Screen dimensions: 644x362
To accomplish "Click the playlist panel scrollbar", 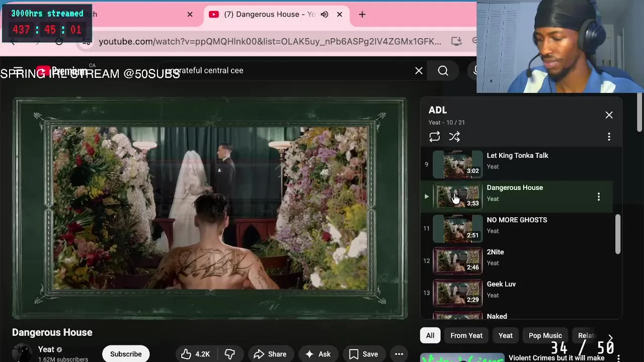I will [x=618, y=234].
